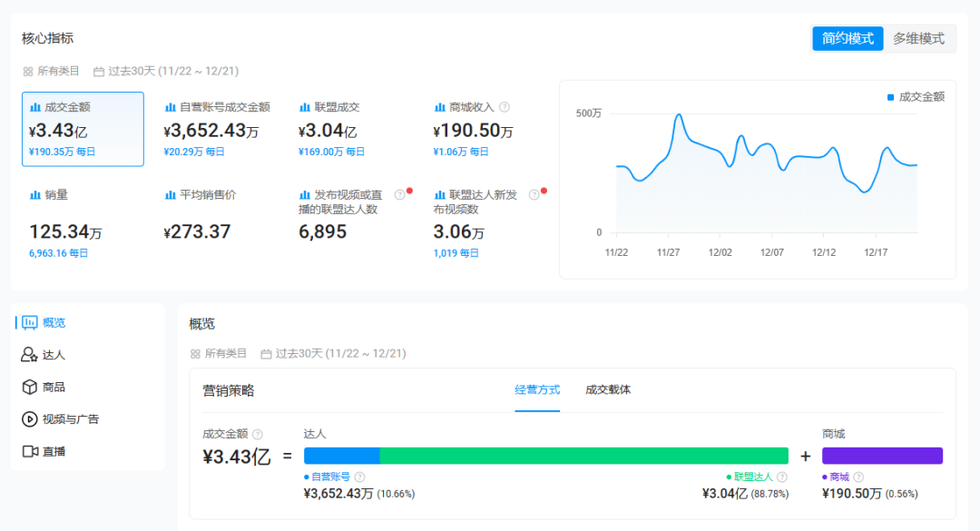
Task: Click the 达人 person icon in sidebar
Action: (x=29, y=355)
